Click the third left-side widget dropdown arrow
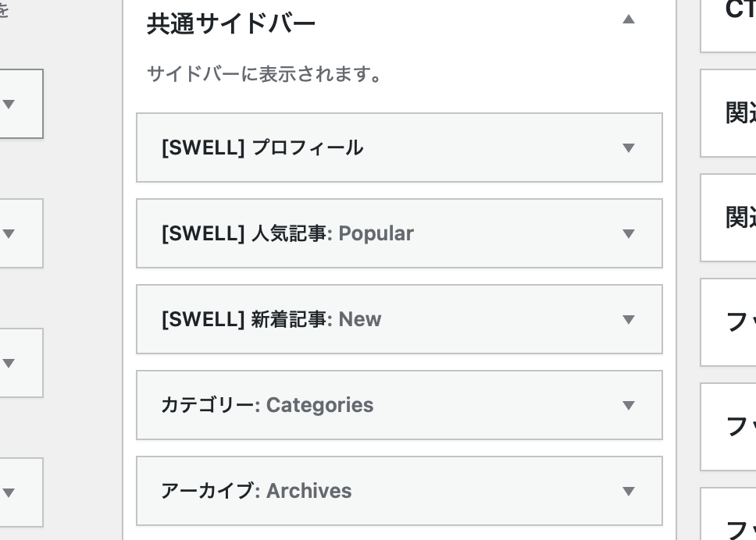The width and height of the screenshot is (756, 540). click(9, 363)
